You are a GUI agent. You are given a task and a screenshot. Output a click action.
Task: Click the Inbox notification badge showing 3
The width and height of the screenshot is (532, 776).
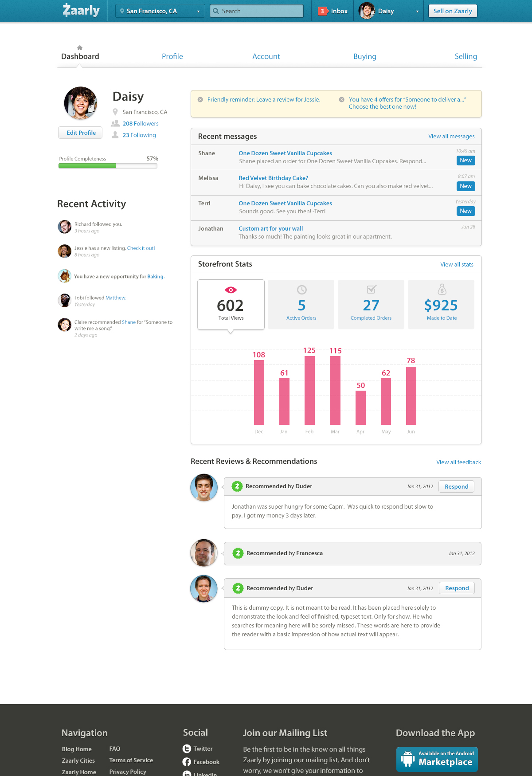pyautogui.click(x=322, y=11)
